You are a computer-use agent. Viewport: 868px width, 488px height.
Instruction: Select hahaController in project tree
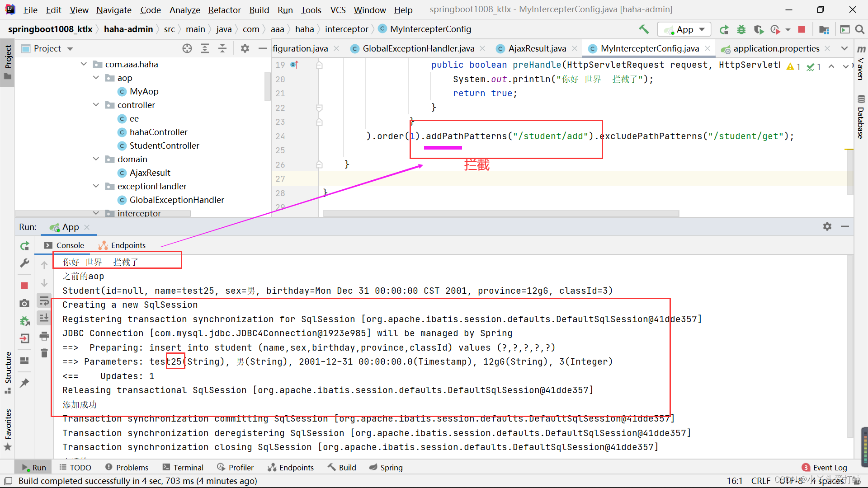tap(158, 132)
